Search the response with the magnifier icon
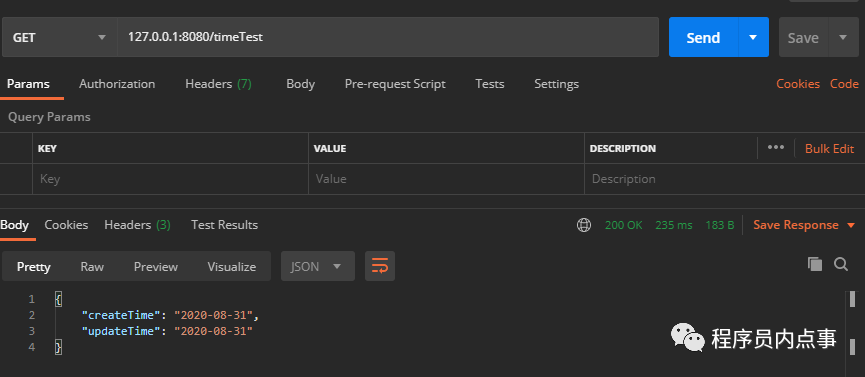865x377 pixels. point(841,264)
